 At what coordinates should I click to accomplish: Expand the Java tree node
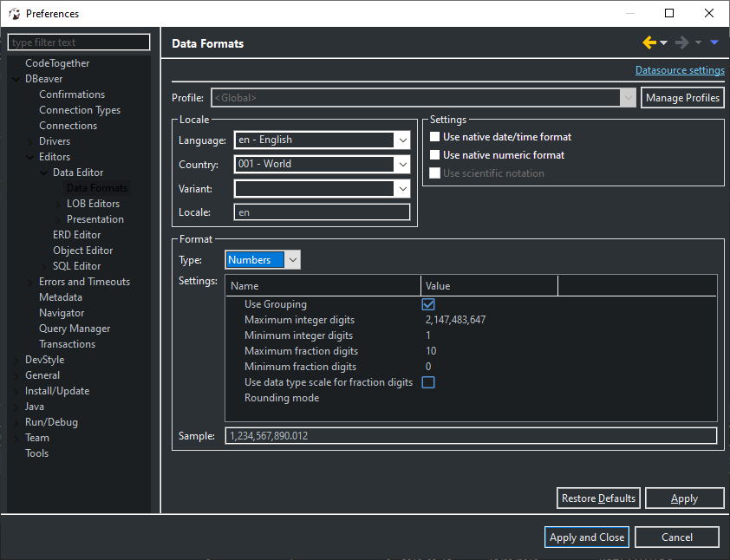(16, 407)
